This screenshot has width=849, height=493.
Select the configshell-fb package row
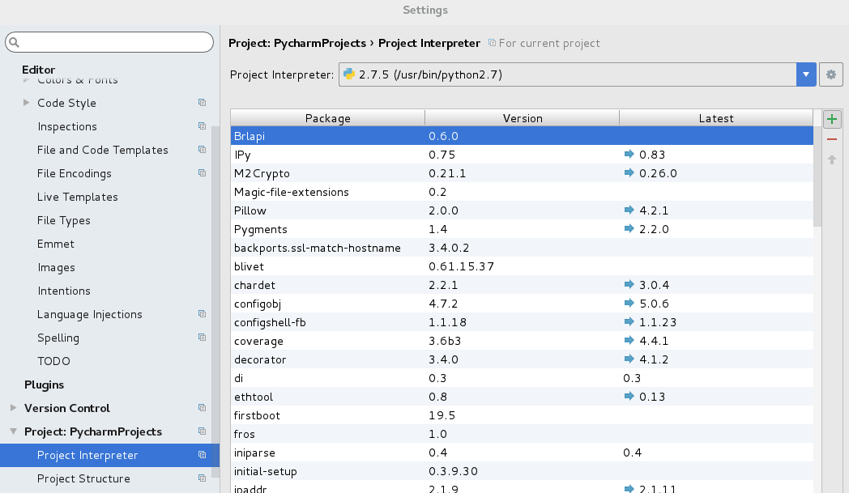coord(522,322)
